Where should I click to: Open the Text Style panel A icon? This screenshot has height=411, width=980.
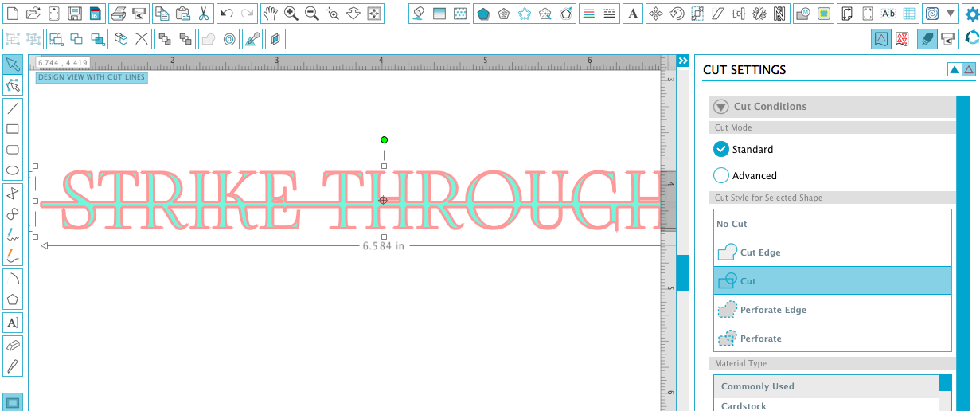coord(633,14)
